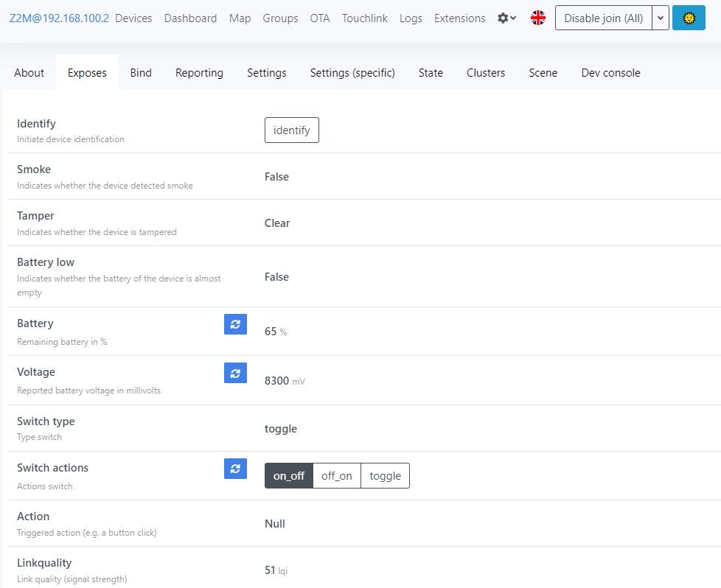The width and height of the screenshot is (721, 588).
Task: Click the Linkquality label
Action: [44, 563]
